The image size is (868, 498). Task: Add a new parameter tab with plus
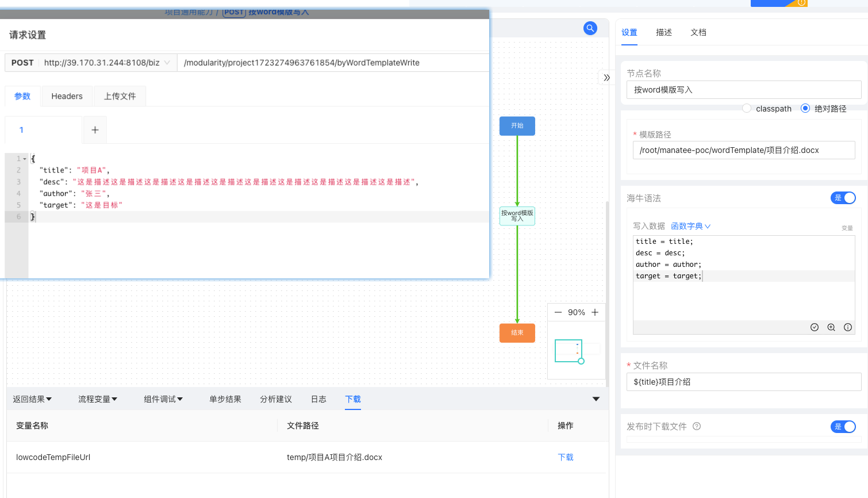coord(95,130)
